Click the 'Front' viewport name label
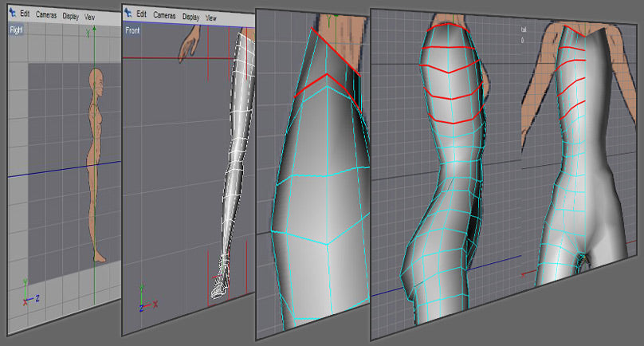 pyautogui.click(x=132, y=30)
